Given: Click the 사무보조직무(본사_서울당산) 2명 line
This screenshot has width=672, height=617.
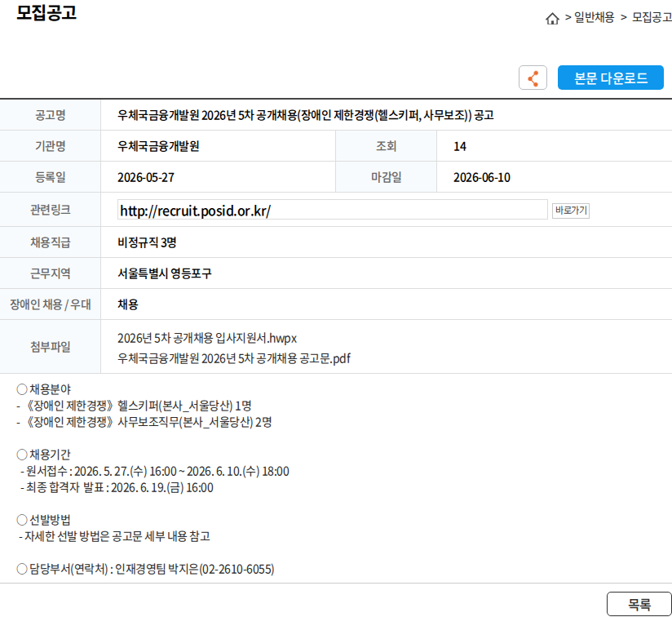Looking at the screenshot, I should coord(144,422).
